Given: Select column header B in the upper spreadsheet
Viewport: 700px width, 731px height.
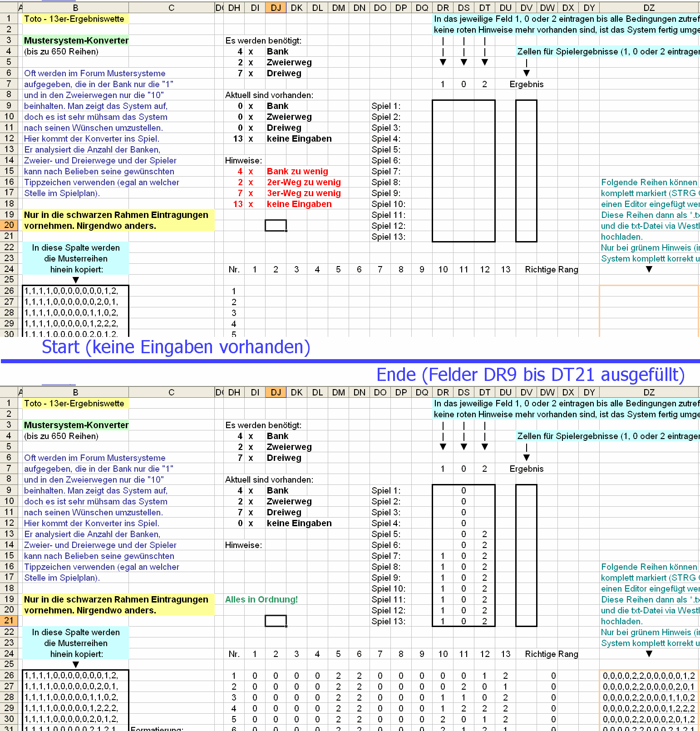Looking at the screenshot, I should pos(76,8).
